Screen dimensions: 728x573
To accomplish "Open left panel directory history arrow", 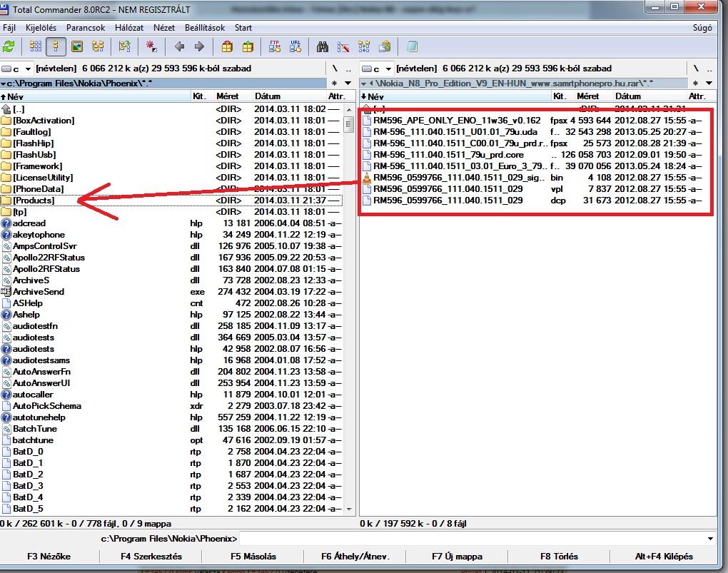I will coord(348,83).
